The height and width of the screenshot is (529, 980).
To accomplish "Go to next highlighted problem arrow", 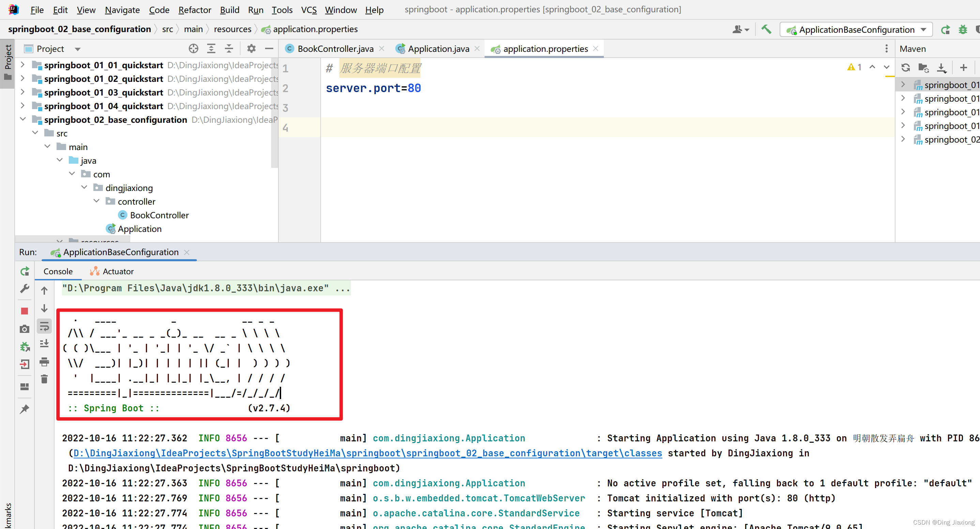I will [886, 68].
